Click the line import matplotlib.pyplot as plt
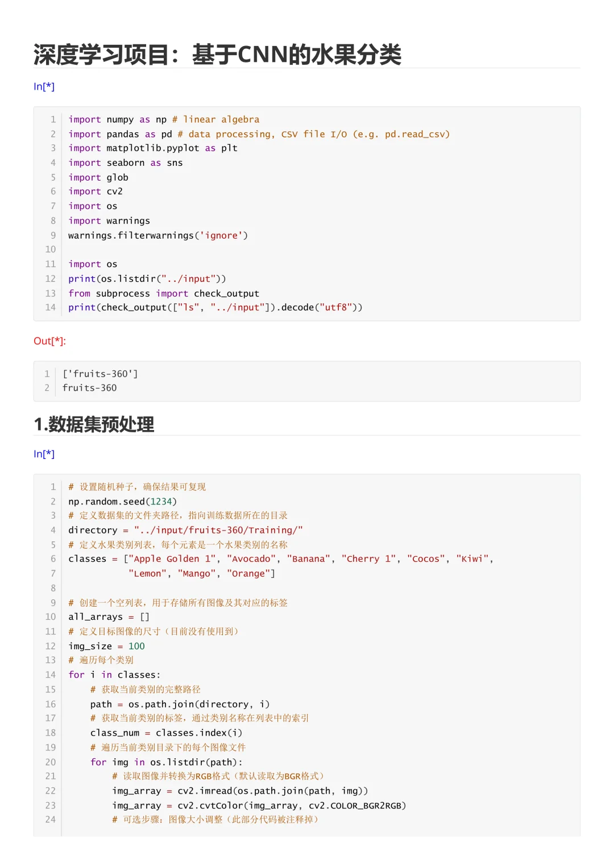The width and height of the screenshot is (614, 868). click(x=153, y=148)
